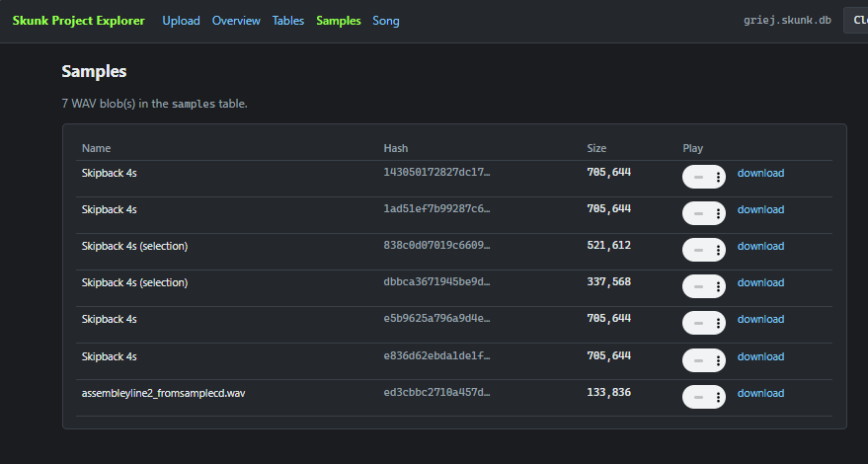Open audio options menu for hash e5b9625a796a9d4e row
Screen dimensions: 868x464
(x=718, y=324)
